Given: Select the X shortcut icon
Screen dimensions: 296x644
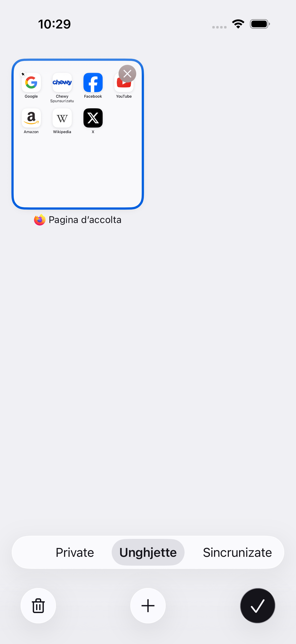Looking at the screenshot, I should click(93, 118).
